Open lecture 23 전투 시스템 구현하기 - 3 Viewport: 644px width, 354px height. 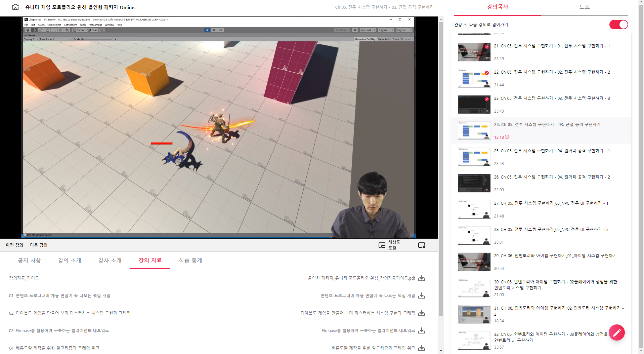click(x=541, y=104)
